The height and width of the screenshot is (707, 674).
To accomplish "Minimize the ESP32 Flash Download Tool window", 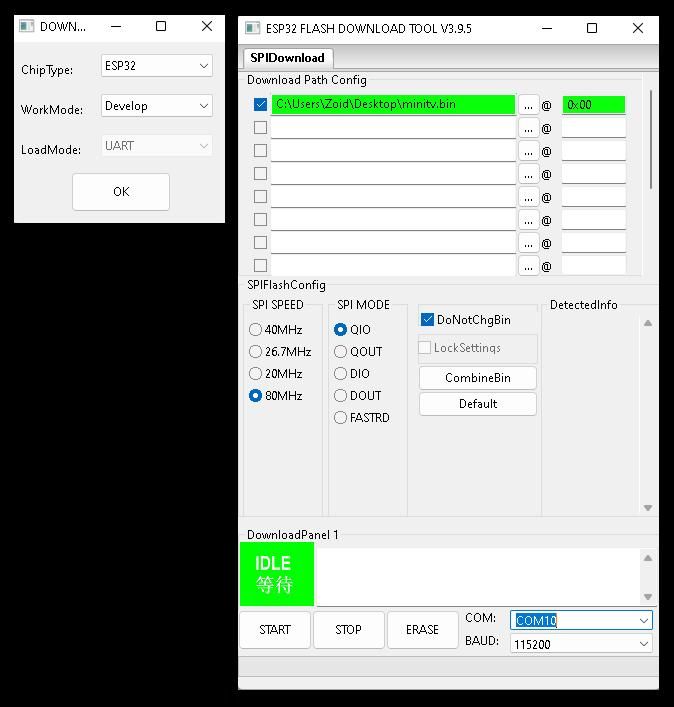I will (x=547, y=28).
